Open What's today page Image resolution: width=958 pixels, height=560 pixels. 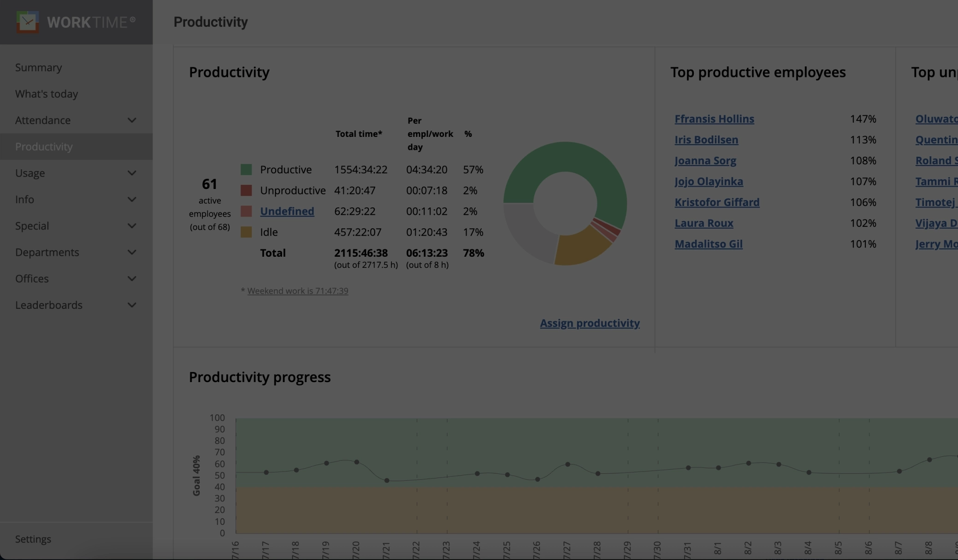click(x=47, y=94)
